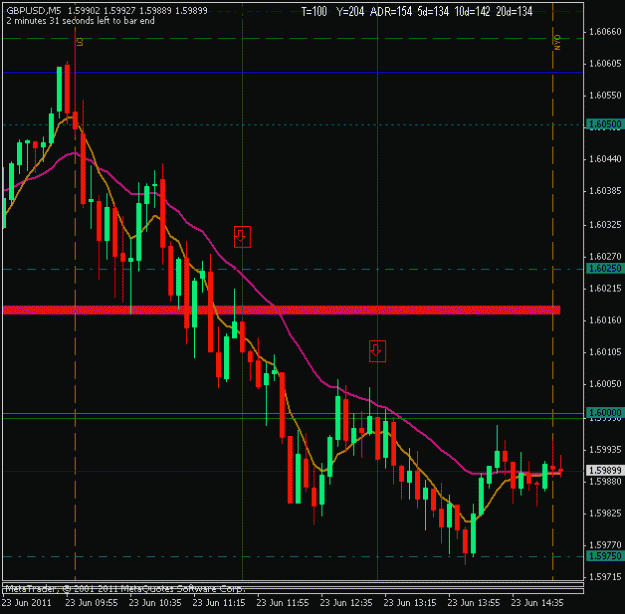Click the 1.60215 price axis label
Screen dimensions: 625x614
point(605,288)
